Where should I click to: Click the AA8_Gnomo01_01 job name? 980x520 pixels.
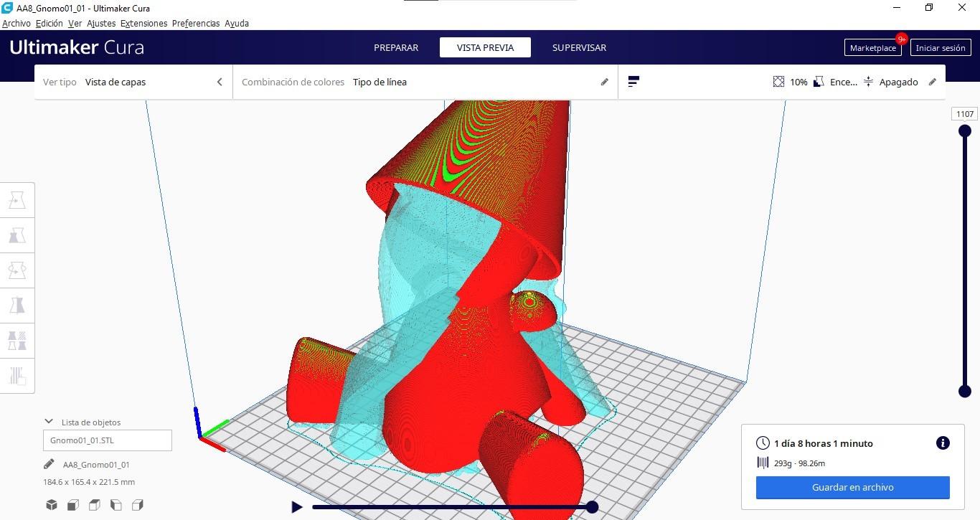pos(96,465)
